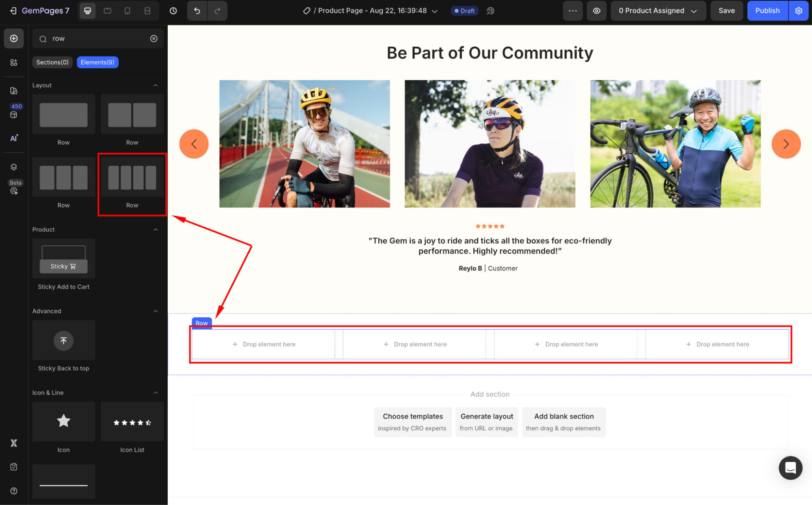Click the Publish button
812x505 pixels.
(x=767, y=11)
